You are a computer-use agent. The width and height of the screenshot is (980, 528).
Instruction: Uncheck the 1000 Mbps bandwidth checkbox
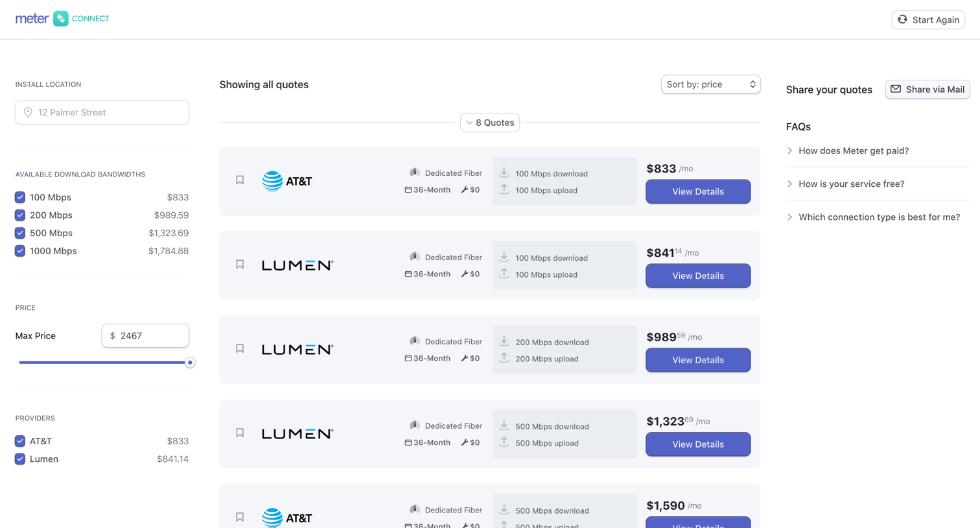click(20, 251)
